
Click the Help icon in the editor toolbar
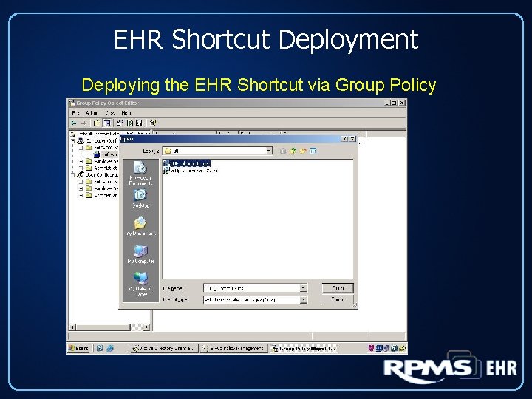click(x=153, y=123)
